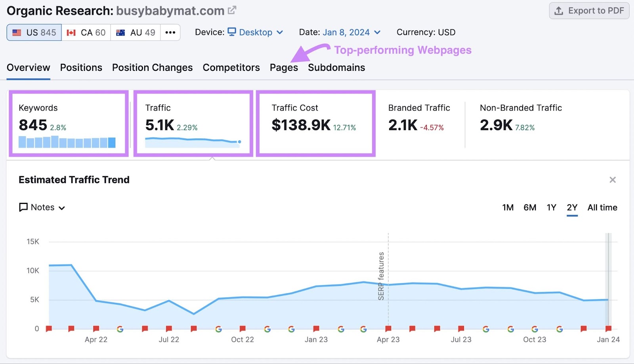Click the Notes speech-bubble icon
Image resolution: width=634 pixels, height=364 pixels.
click(23, 207)
